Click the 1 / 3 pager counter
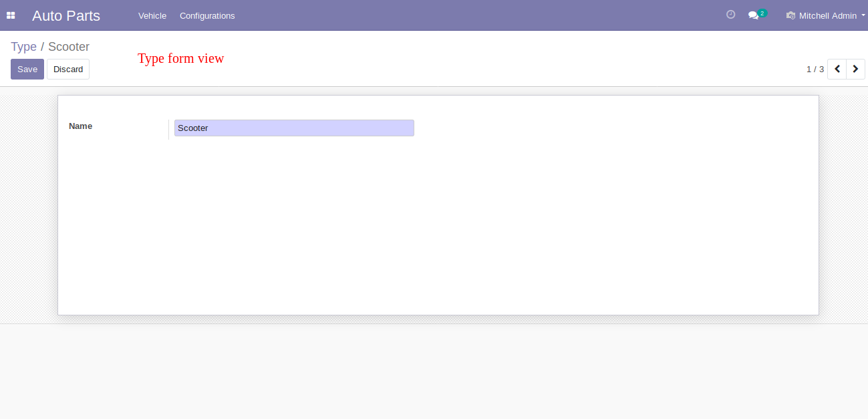868x419 pixels. 815,69
